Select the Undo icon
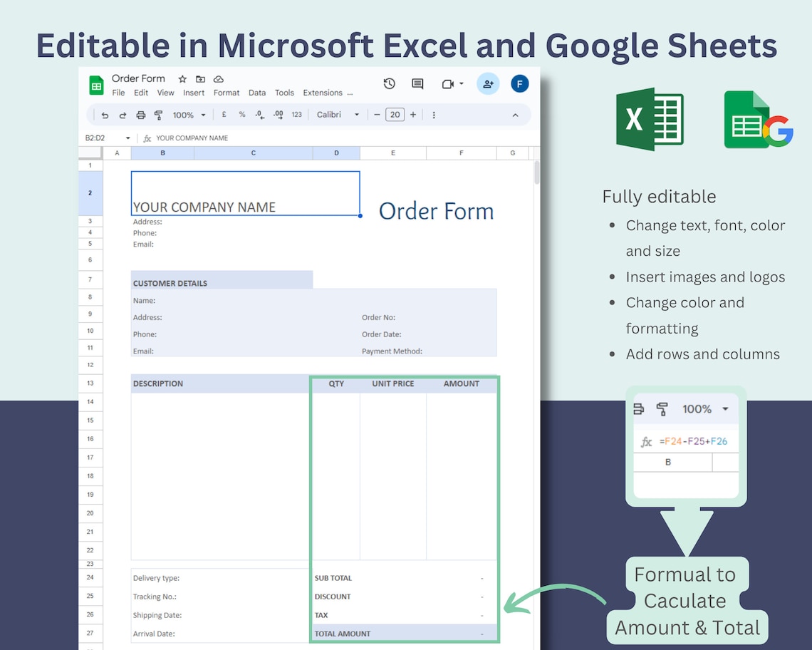 (x=105, y=114)
